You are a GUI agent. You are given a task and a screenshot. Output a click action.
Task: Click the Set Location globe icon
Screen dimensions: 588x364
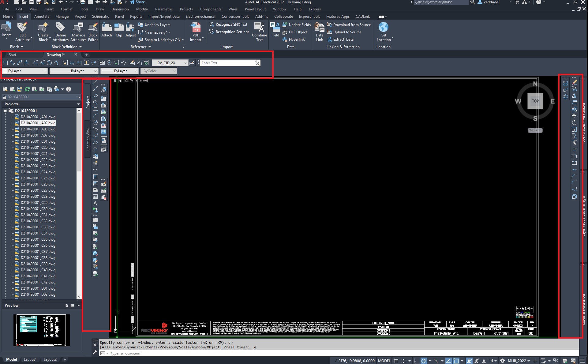383,27
